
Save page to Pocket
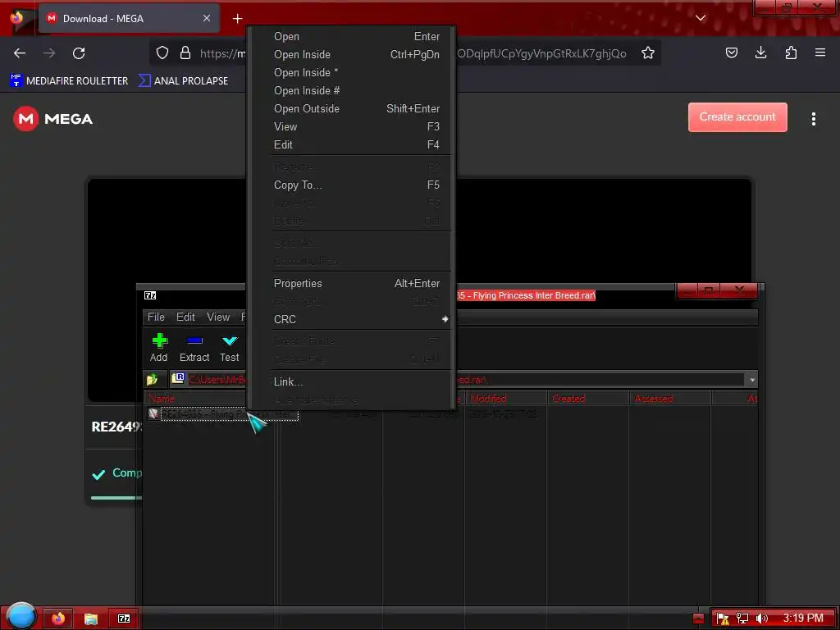(x=731, y=52)
